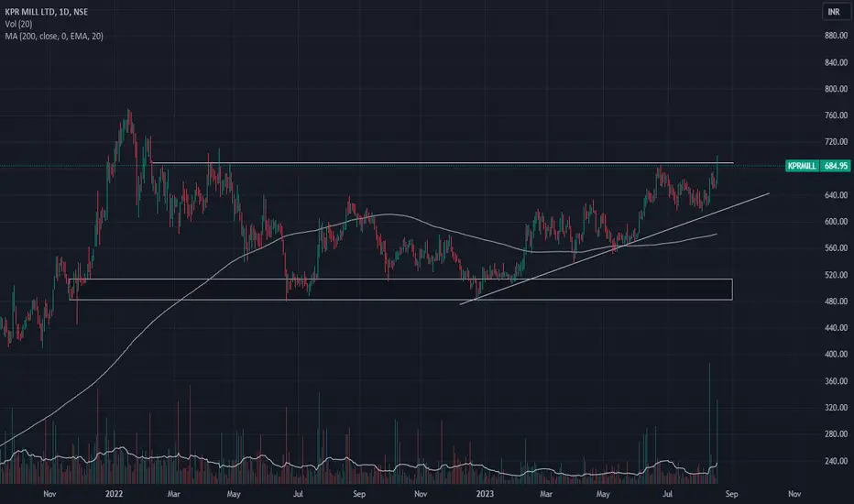Click the 560.00 price axis label
The width and height of the screenshot is (854, 504).
pos(836,248)
